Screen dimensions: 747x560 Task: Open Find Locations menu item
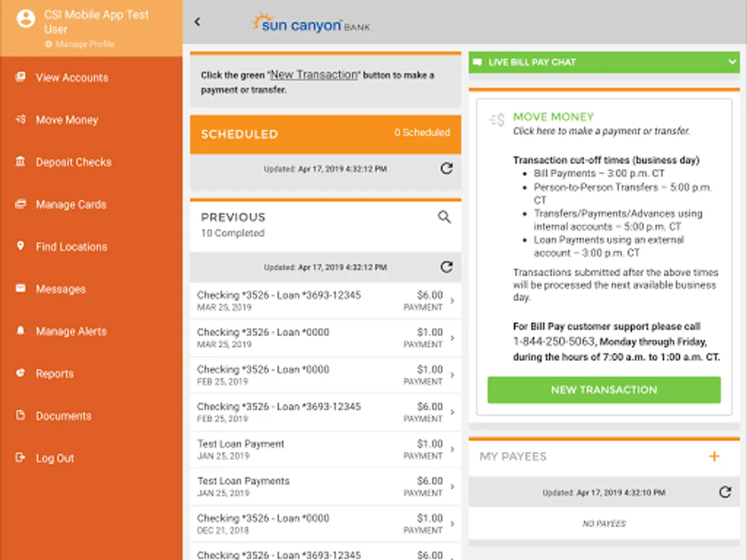[72, 247]
